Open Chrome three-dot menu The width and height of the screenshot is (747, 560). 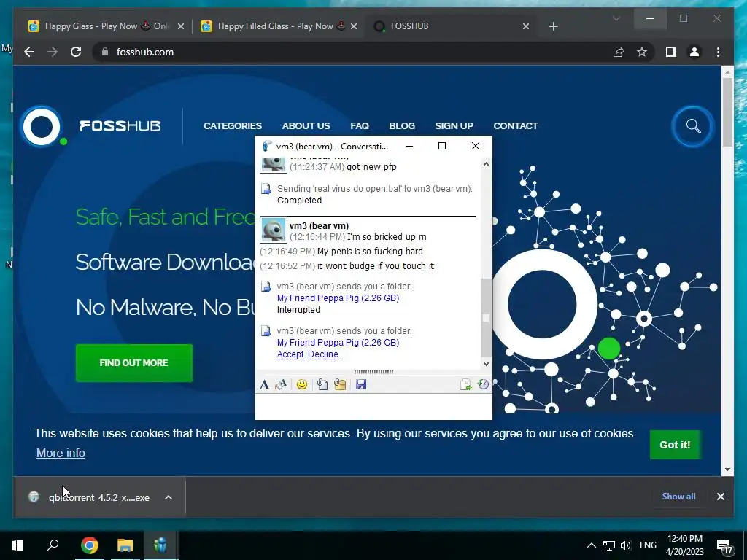tap(718, 52)
